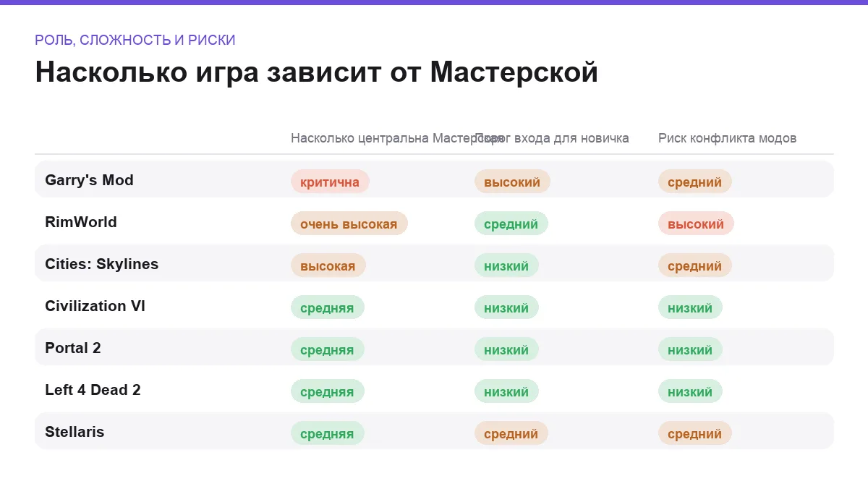Click the 'Civilization VI' row name

95,306
